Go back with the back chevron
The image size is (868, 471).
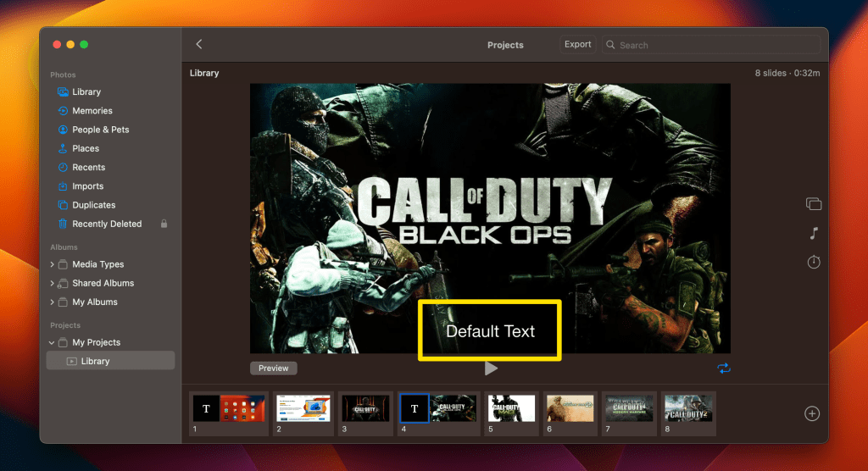(x=199, y=44)
